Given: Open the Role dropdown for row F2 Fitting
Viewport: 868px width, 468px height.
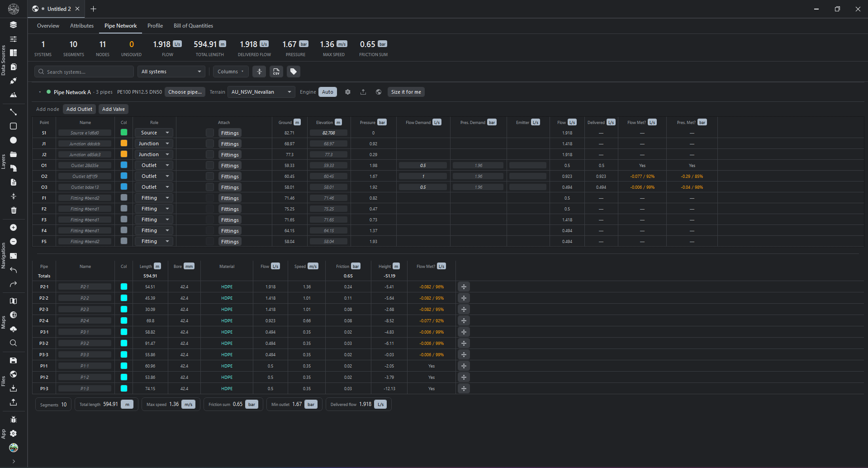Looking at the screenshot, I should point(154,209).
